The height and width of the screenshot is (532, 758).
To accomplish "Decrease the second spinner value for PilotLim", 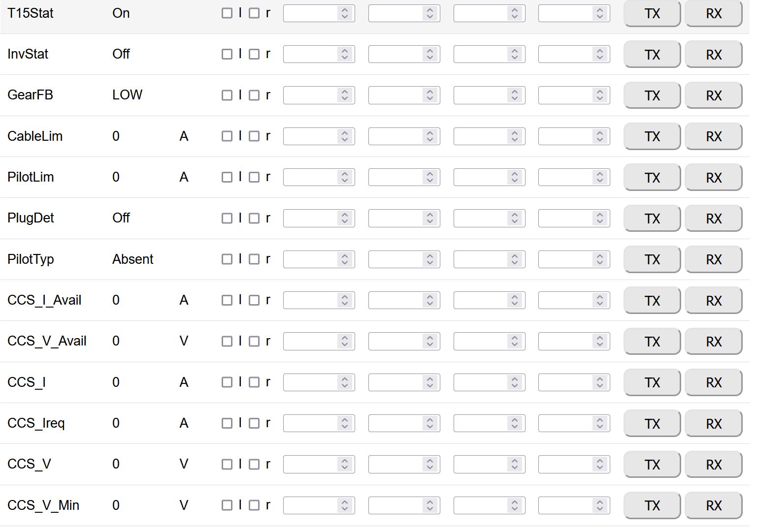I will coord(430,181).
